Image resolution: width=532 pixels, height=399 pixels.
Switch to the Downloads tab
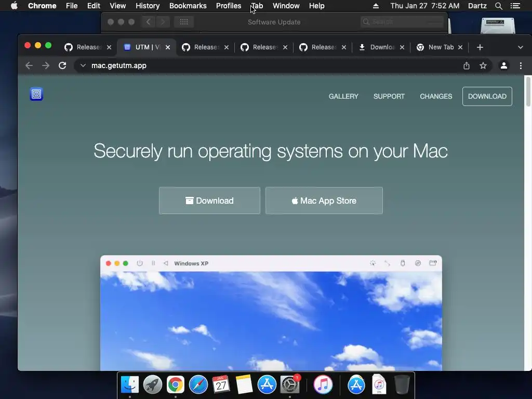[381, 47]
